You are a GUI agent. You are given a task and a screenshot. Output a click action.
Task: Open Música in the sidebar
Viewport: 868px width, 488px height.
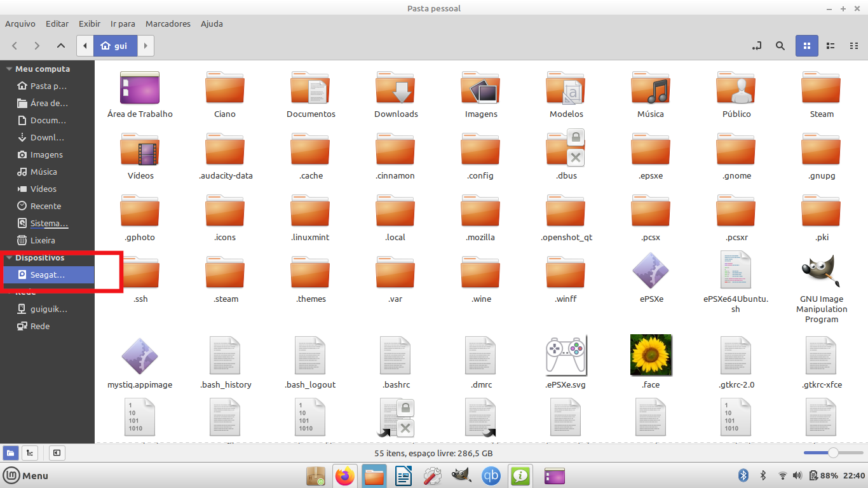[x=47, y=172]
